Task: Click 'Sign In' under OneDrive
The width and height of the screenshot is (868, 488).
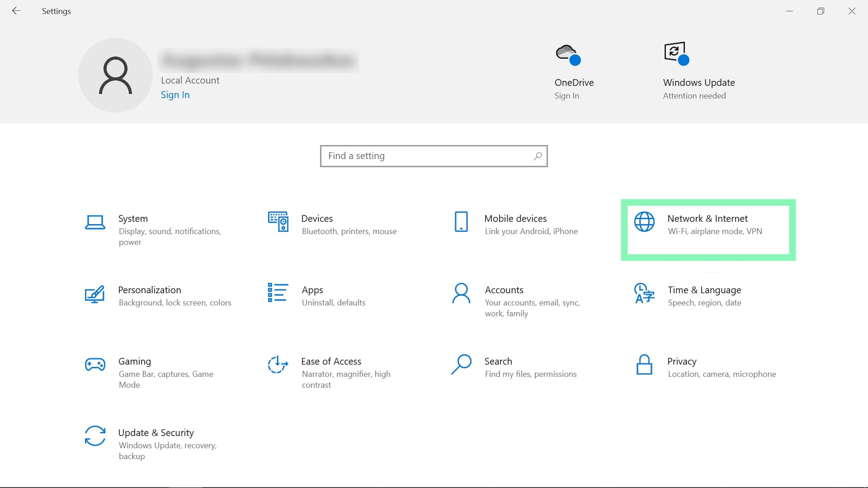Action: (x=567, y=96)
